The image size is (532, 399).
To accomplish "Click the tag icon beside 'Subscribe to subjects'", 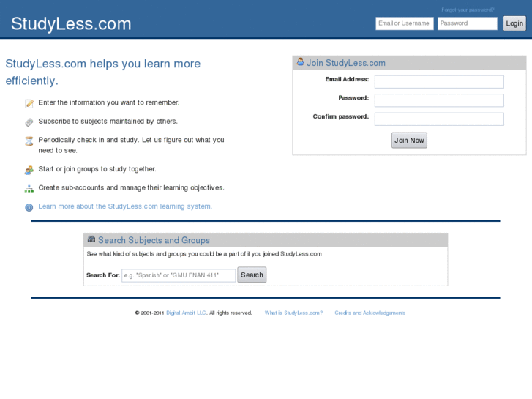I will [29, 122].
